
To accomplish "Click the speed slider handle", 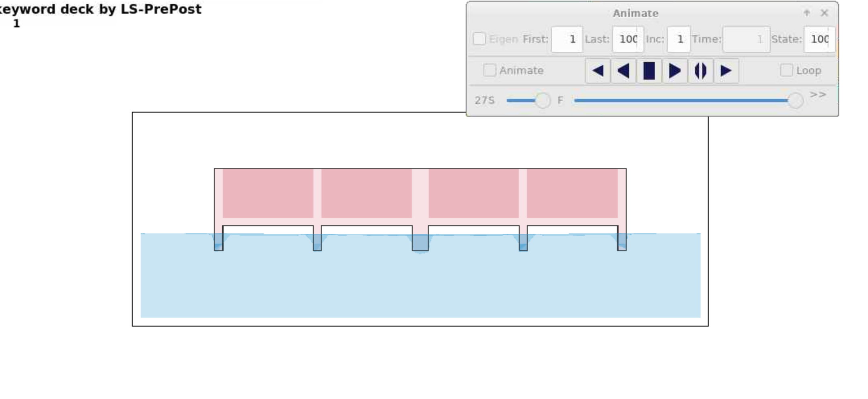I will pos(543,100).
